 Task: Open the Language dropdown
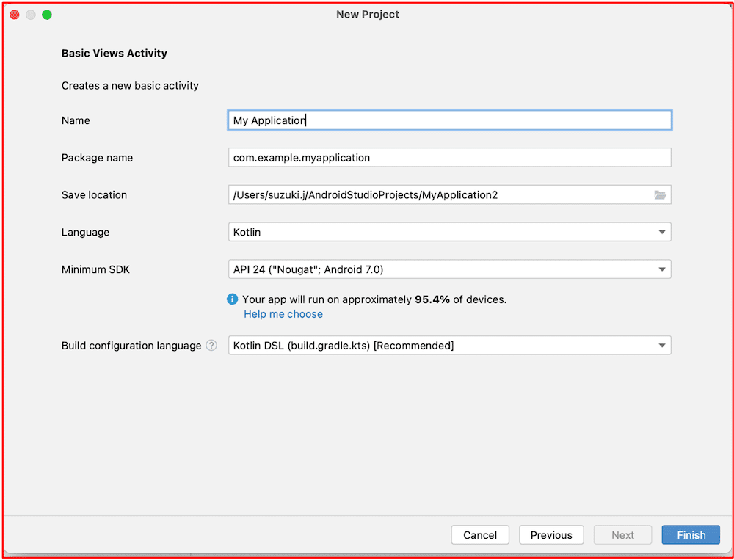click(449, 232)
